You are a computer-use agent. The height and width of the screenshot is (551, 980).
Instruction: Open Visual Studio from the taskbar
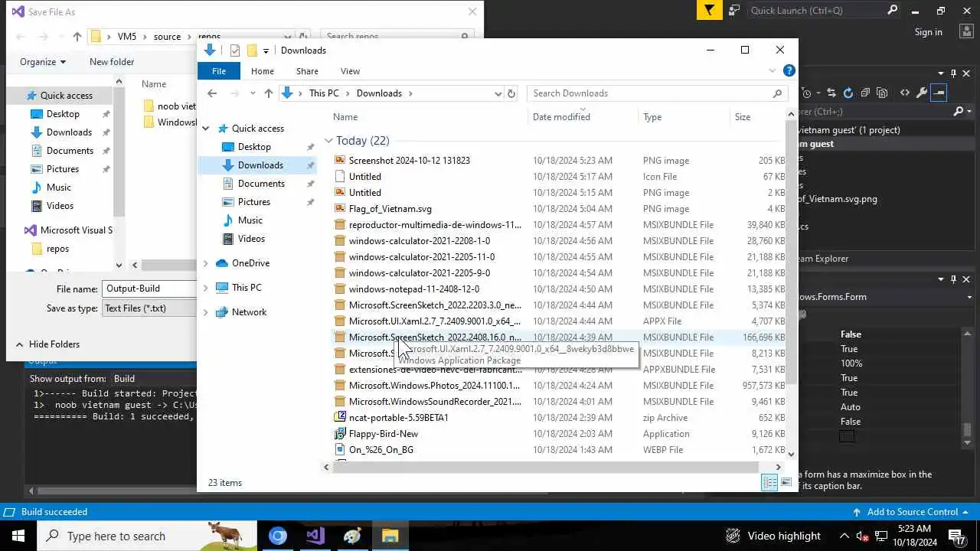click(315, 536)
